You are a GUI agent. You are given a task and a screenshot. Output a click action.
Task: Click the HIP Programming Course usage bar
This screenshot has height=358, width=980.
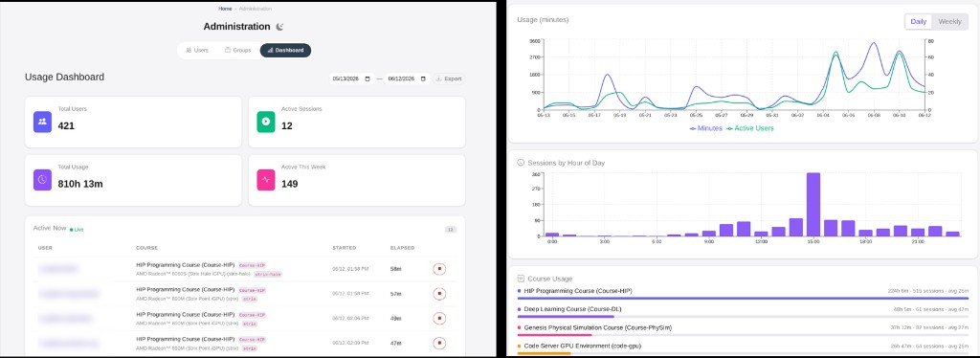pyautogui.click(x=743, y=298)
